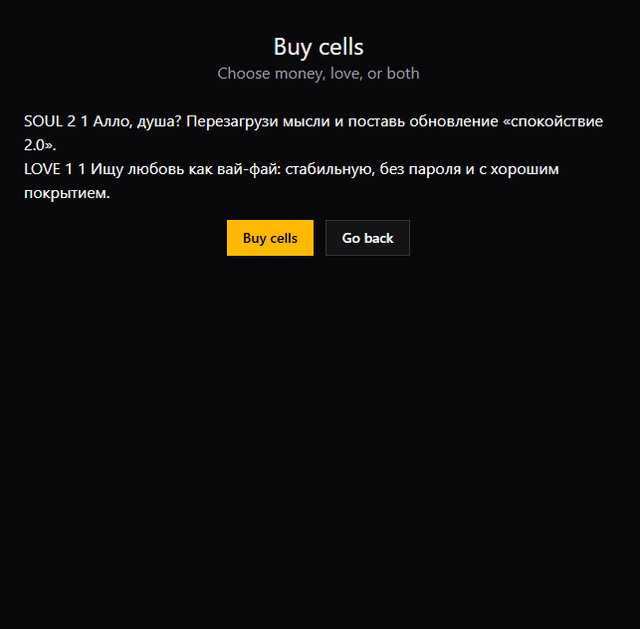Screen dimensions: 640x629
Task: Click the subtitle Choose money, love, or both
Action: [x=318, y=74]
